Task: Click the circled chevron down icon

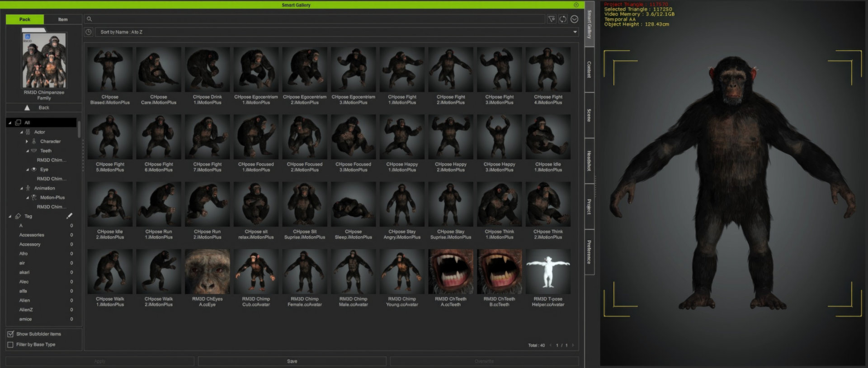Action: [575, 19]
